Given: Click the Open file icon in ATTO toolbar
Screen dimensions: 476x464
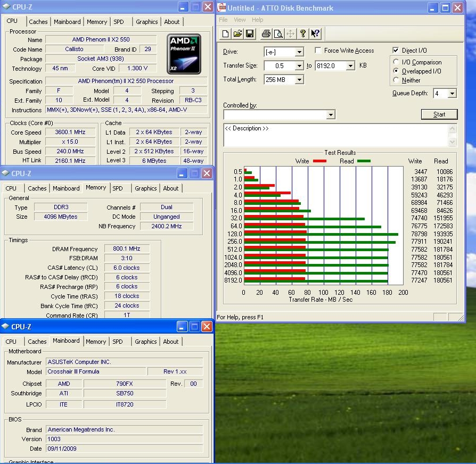Looking at the screenshot, I should pos(237,34).
